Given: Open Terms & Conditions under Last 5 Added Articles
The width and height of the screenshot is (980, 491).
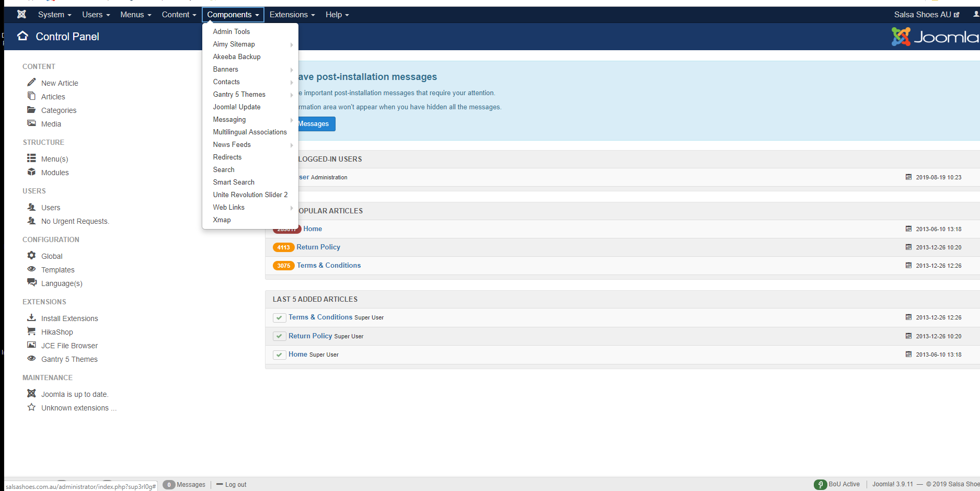Looking at the screenshot, I should 320,317.
